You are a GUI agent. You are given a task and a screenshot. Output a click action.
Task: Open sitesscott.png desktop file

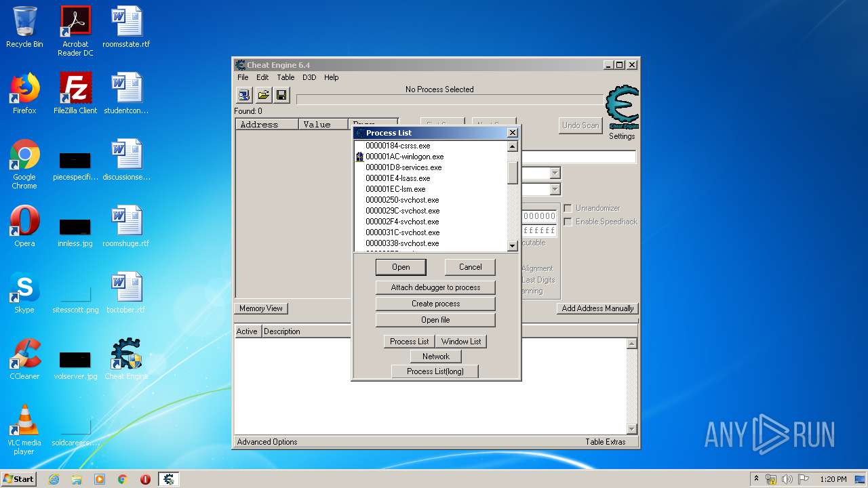[x=75, y=297]
